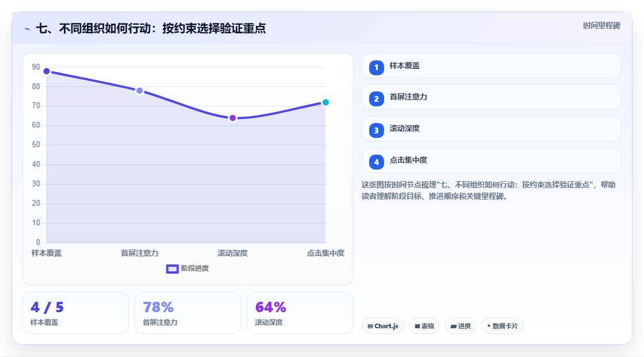Click x-axis label 点击集中度

(x=325, y=253)
